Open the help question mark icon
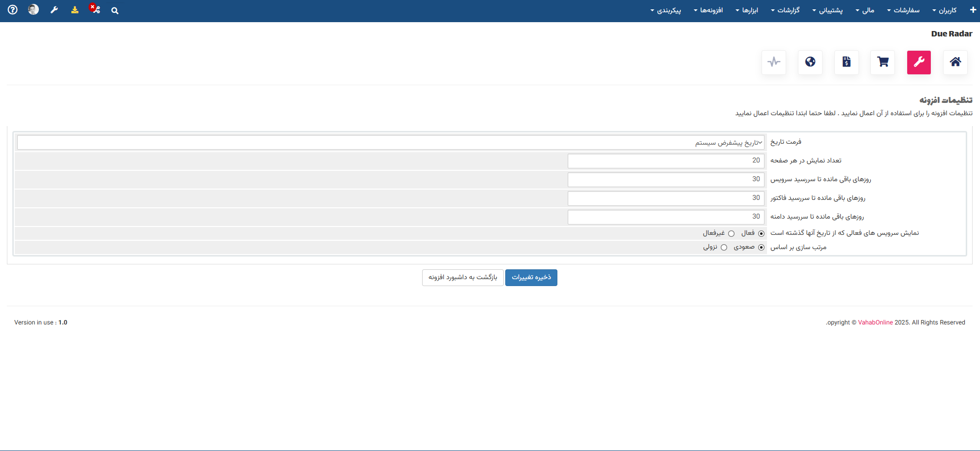This screenshot has width=980, height=451. pos(13,10)
